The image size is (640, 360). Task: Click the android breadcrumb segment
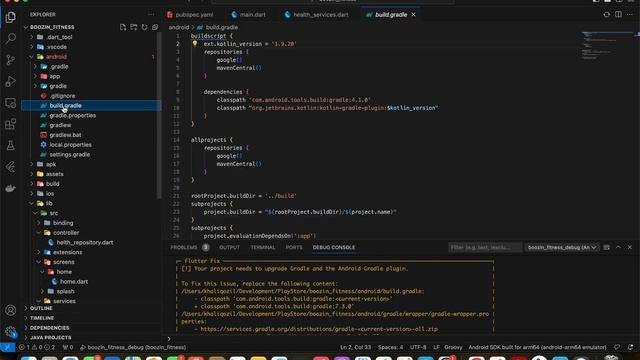click(179, 27)
